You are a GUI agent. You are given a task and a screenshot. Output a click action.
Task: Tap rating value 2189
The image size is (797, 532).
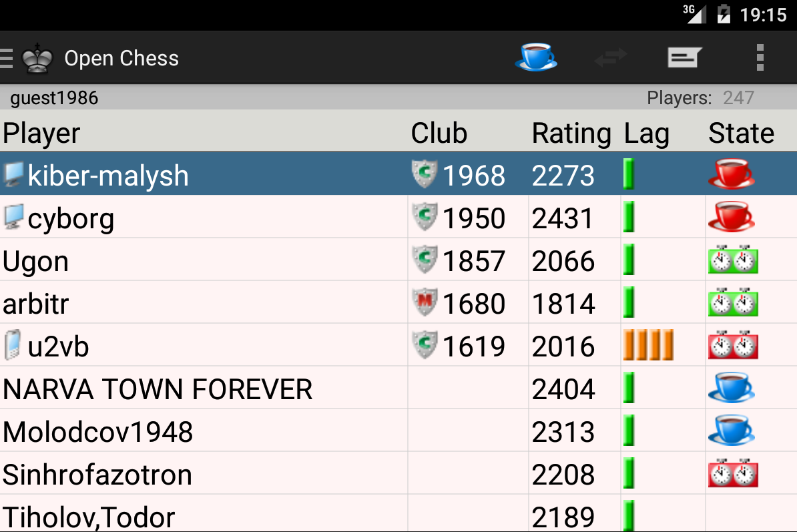pos(563,517)
